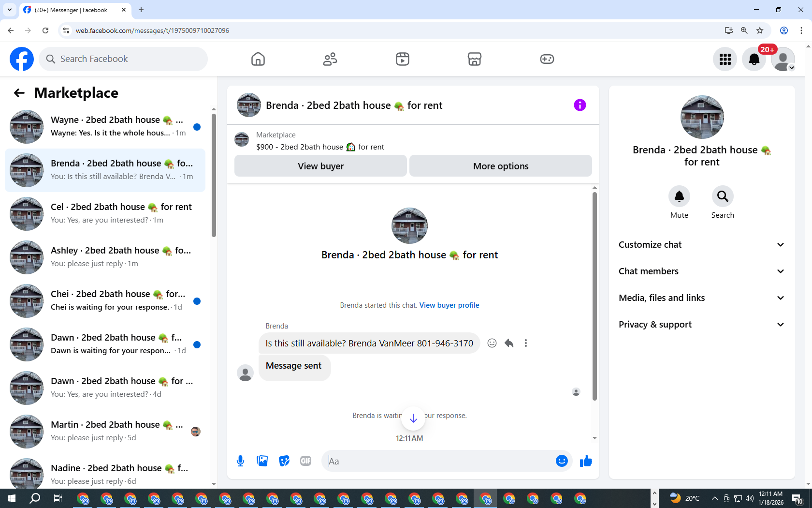This screenshot has height=508, width=812.
Task: Expand Media, files and links section
Action: (702, 298)
